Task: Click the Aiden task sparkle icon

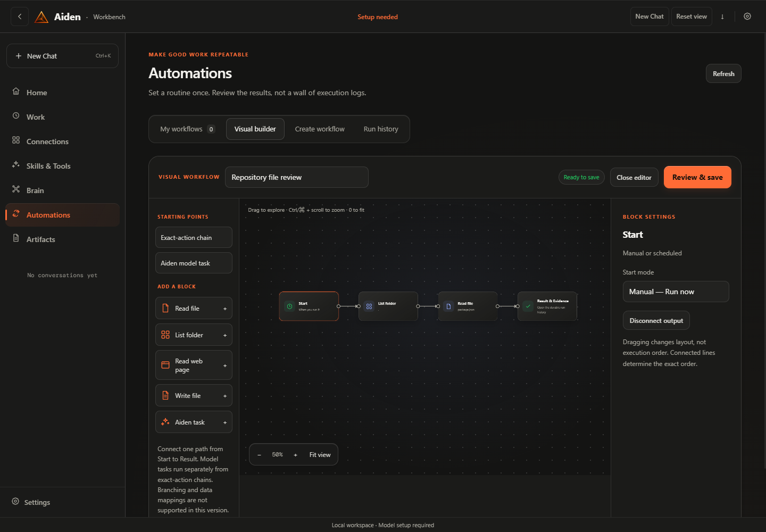Action: pyautogui.click(x=165, y=422)
